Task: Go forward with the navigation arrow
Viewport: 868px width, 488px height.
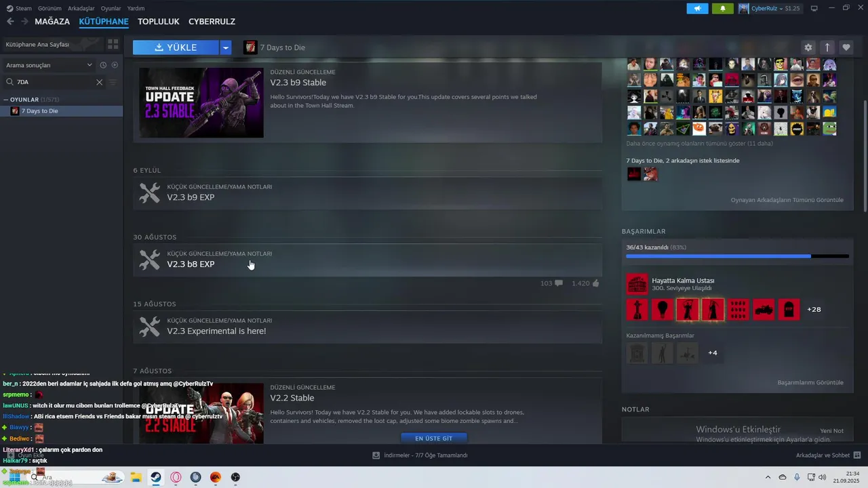Action: coord(24,22)
